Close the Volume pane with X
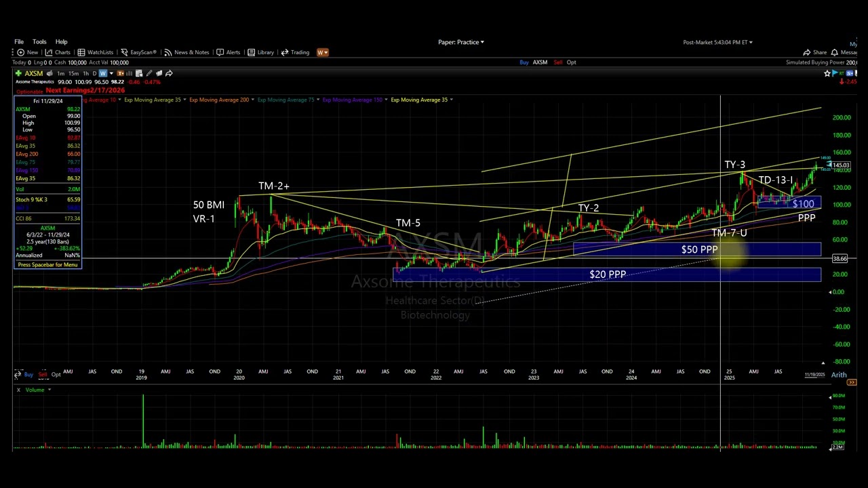 18,390
